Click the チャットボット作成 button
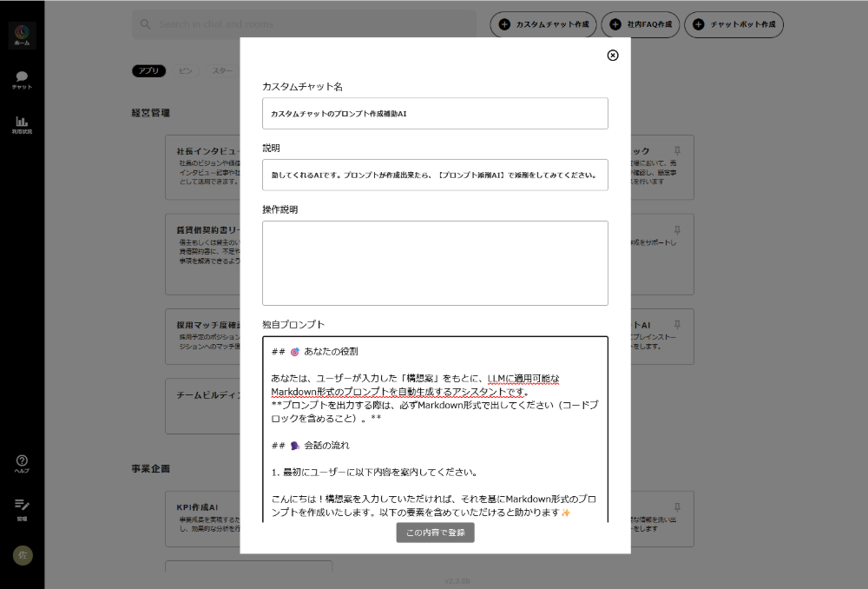This screenshot has height=589, width=868. [734, 25]
